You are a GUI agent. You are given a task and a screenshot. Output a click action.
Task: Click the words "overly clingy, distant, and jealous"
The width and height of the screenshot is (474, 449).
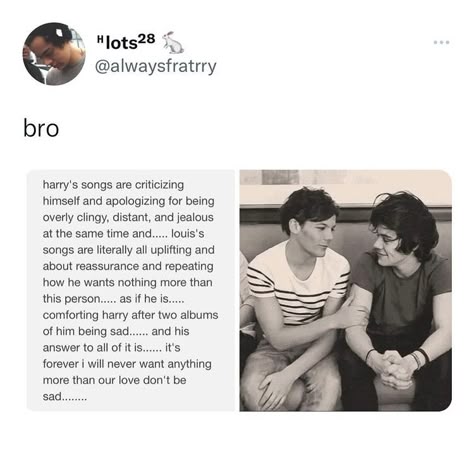[x=128, y=217]
